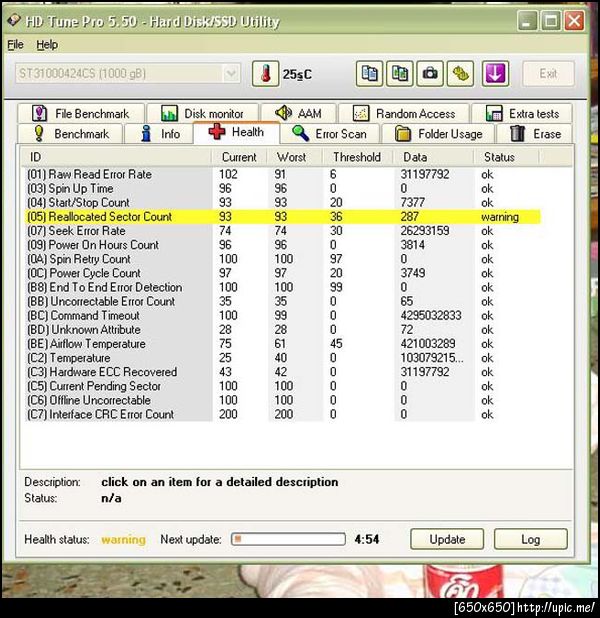Click the Worst column header
600x618 pixels.
pyautogui.click(x=294, y=157)
